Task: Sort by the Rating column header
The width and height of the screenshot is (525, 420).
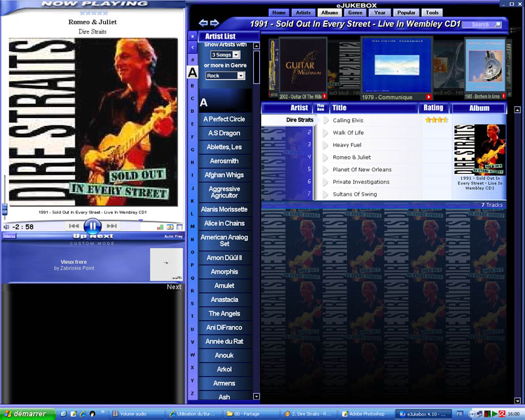Action: (433, 108)
